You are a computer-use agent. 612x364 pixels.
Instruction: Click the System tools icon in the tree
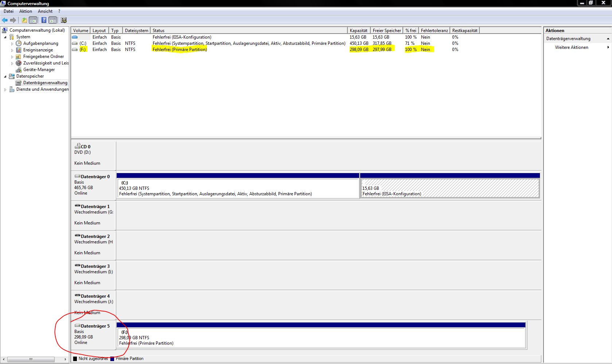point(12,37)
